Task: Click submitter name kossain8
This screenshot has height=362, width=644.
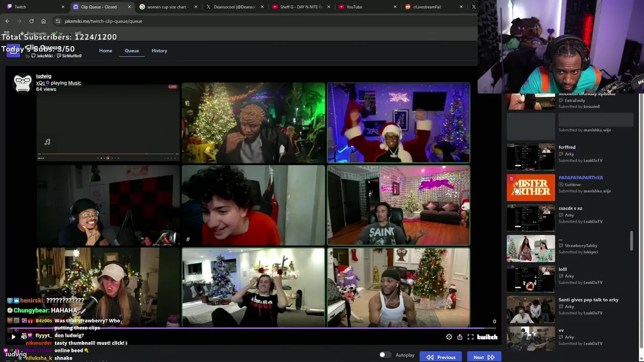Action: point(592,107)
